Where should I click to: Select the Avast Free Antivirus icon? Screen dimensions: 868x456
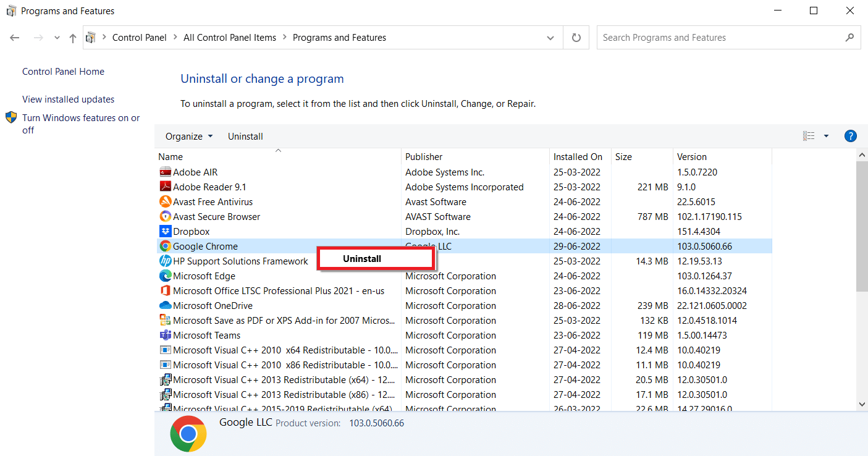[165, 202]
